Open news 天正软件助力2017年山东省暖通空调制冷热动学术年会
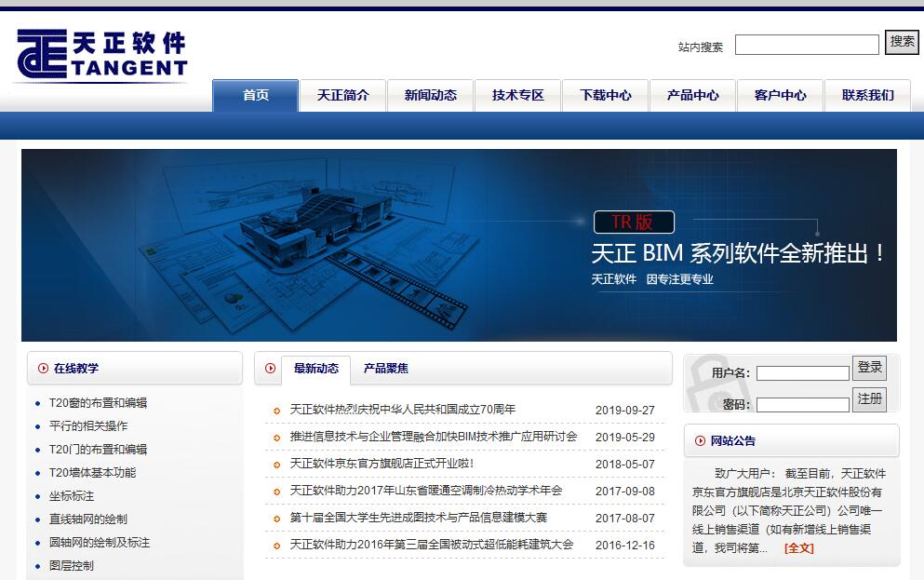This screenshot has height=580, width=924. (x=425, y=491)
